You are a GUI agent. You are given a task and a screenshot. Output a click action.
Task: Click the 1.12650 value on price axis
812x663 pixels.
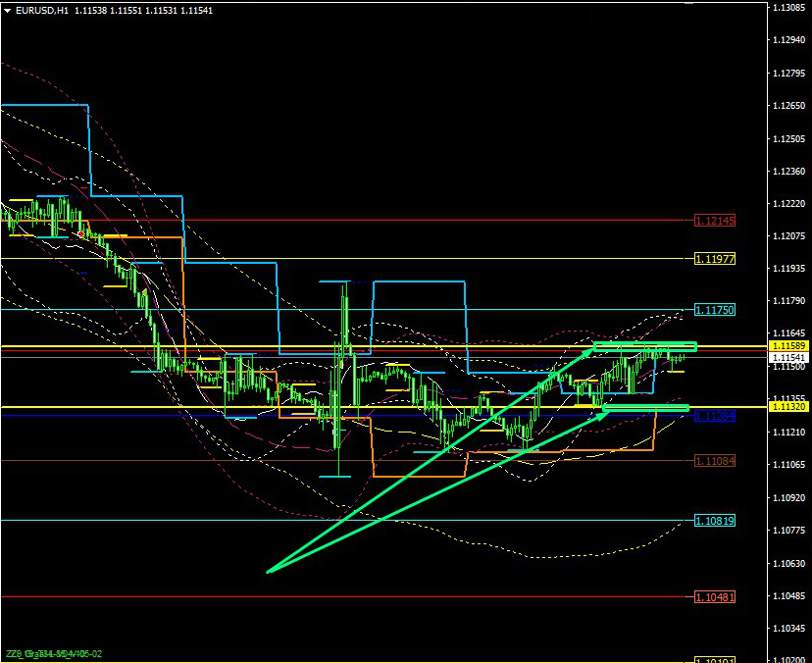[x=787, y=106]
